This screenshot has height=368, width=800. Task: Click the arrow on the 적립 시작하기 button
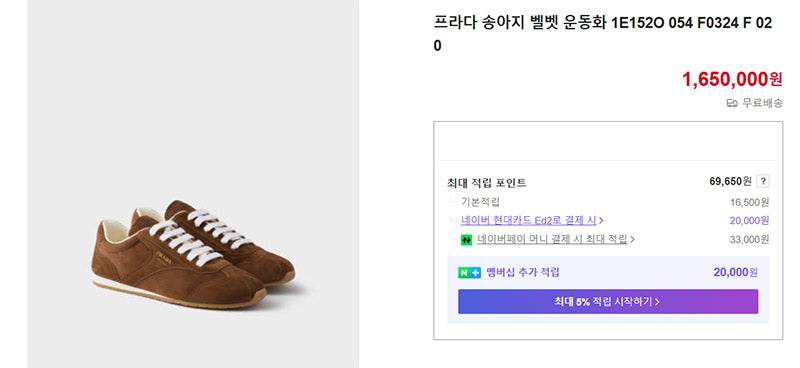(x=657, y=302)
